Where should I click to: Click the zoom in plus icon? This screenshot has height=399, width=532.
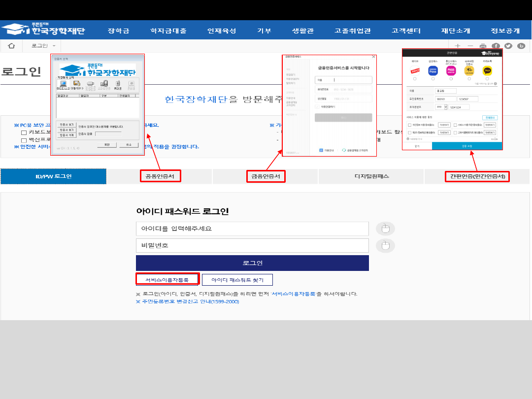click(x=458, y=46)
